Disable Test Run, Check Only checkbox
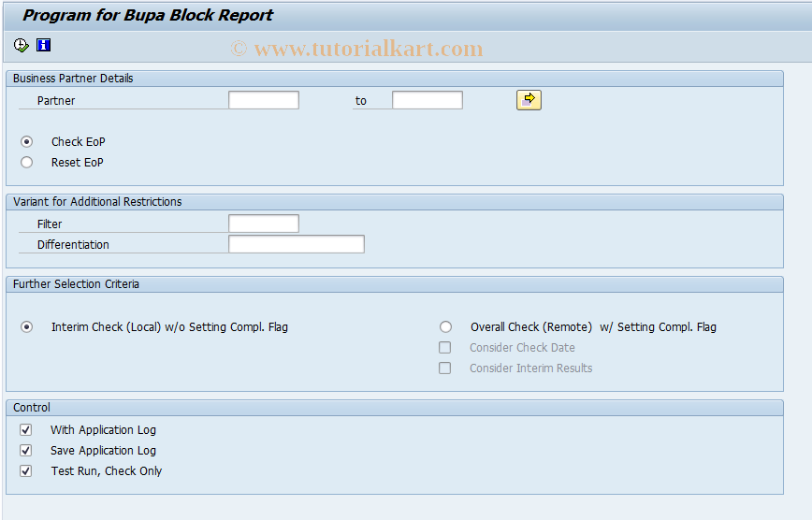The height and width of the screenshot is (520, 812). [x=26, y=471]
